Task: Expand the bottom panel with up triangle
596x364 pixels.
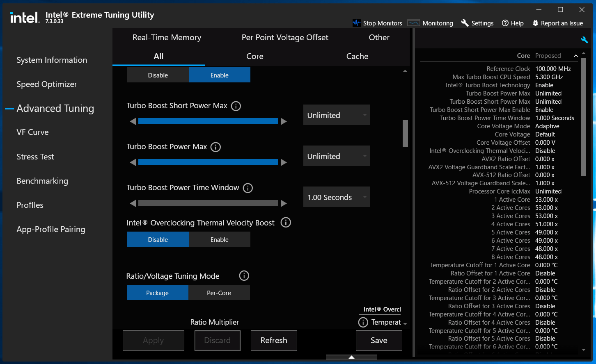Action: [x=351, y=357]
